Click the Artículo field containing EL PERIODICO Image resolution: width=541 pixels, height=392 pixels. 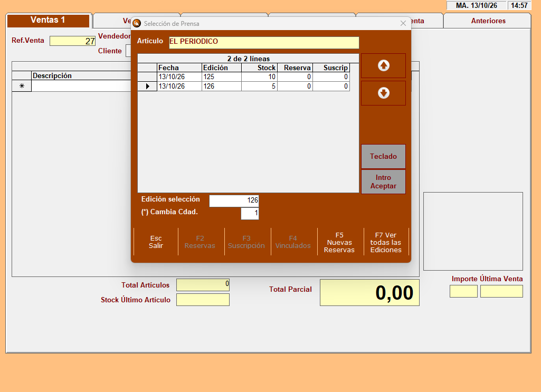pyautogui.click(x=264, y=42)
